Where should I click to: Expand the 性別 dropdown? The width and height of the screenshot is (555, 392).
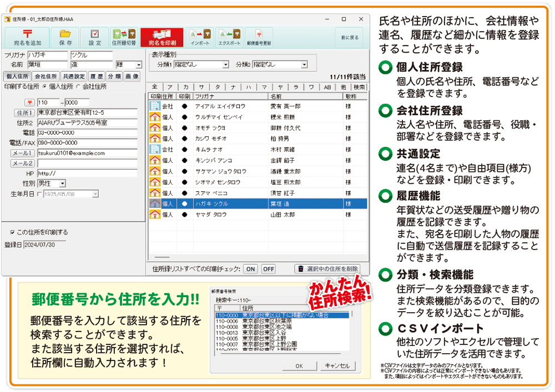(62, 184)
